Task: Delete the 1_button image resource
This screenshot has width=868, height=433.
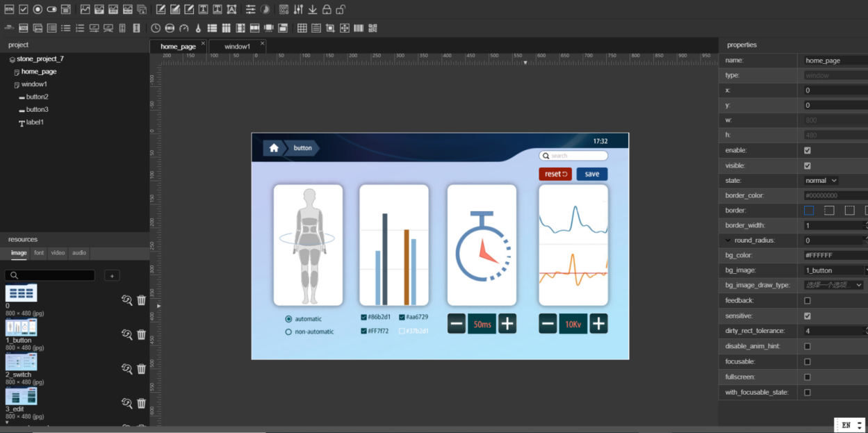Action: (x=141, y=334)
